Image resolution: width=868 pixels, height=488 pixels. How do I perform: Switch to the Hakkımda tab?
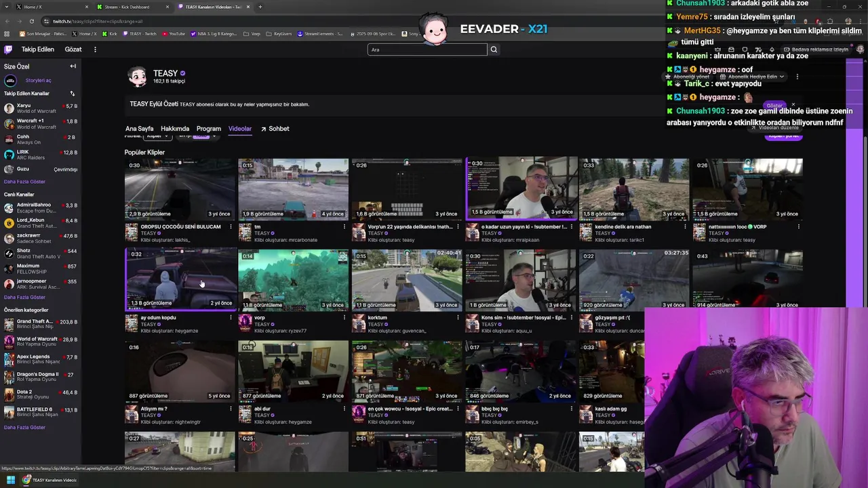click(175, 129)
